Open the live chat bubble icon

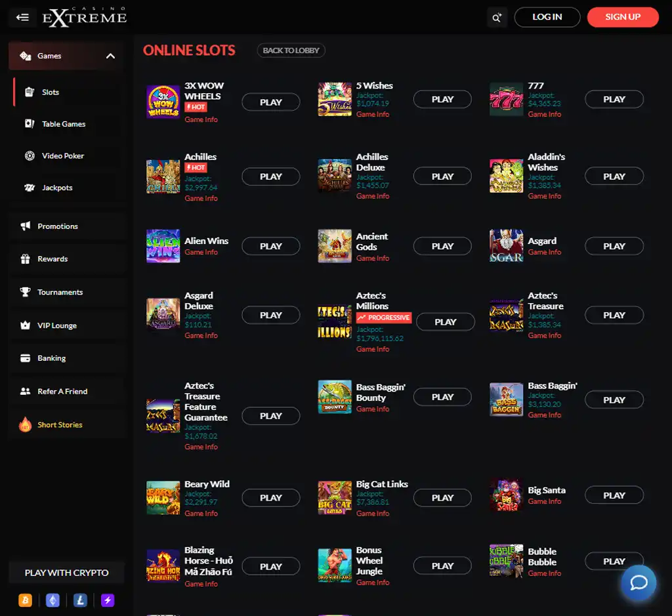(x=638, y=583)
